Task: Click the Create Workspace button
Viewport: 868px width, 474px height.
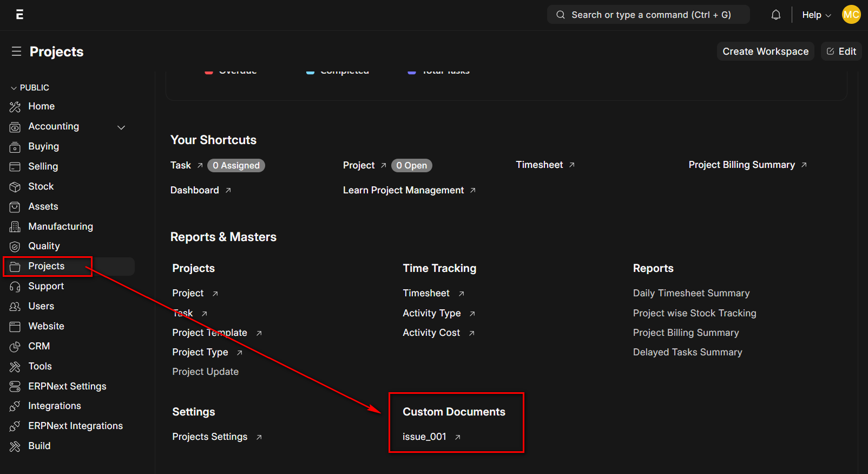Action: 765,51
